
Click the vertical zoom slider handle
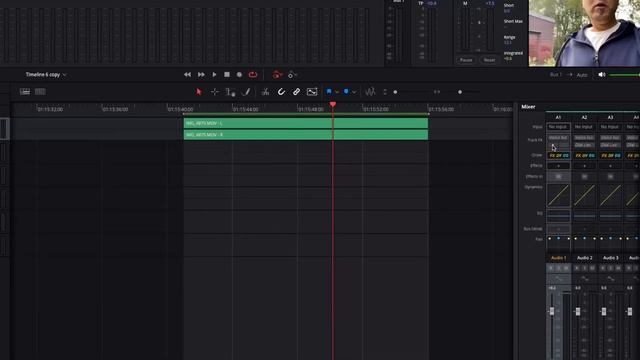[395, 92]
